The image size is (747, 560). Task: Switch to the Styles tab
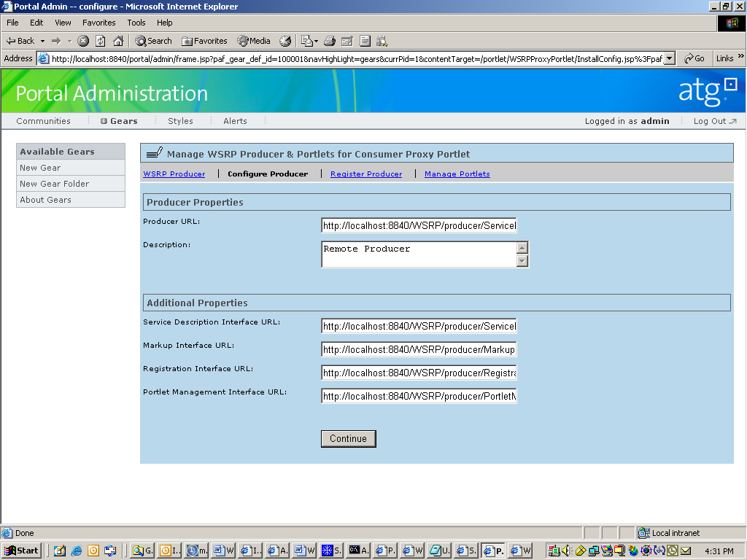(x=181, y=121)
